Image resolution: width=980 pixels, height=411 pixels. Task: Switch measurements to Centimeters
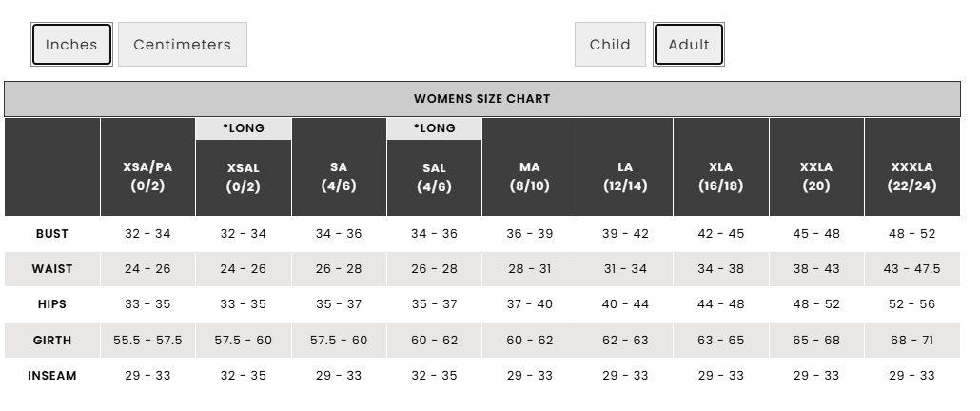point(182,45)
